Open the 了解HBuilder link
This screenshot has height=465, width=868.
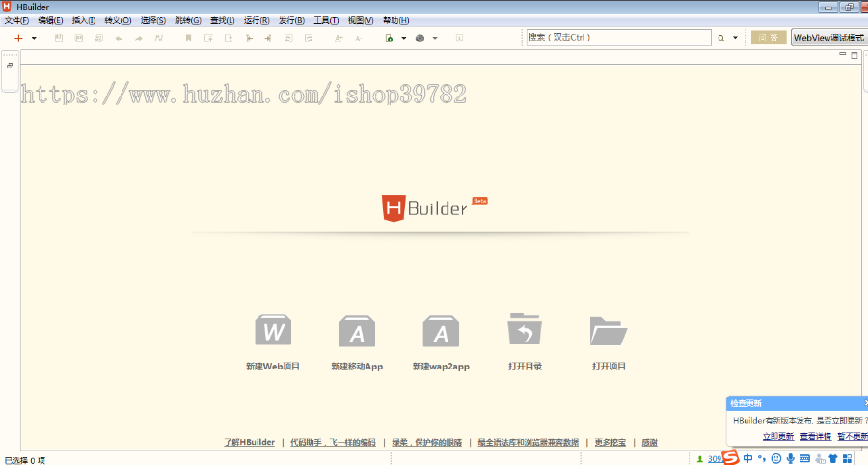(249, 442)
